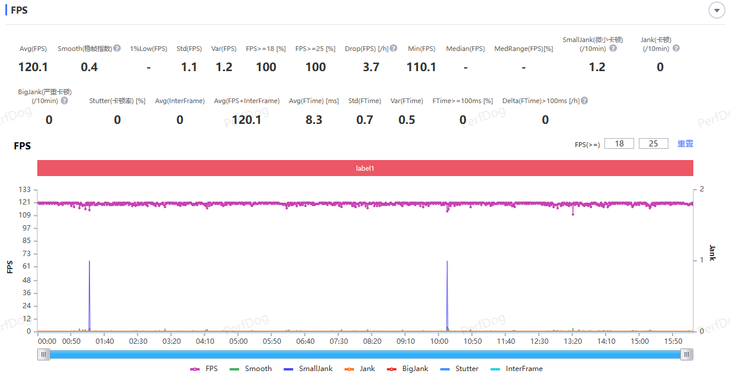Click the right handle of timeline range slider
The image size is (730, 377).
[687, 355]
